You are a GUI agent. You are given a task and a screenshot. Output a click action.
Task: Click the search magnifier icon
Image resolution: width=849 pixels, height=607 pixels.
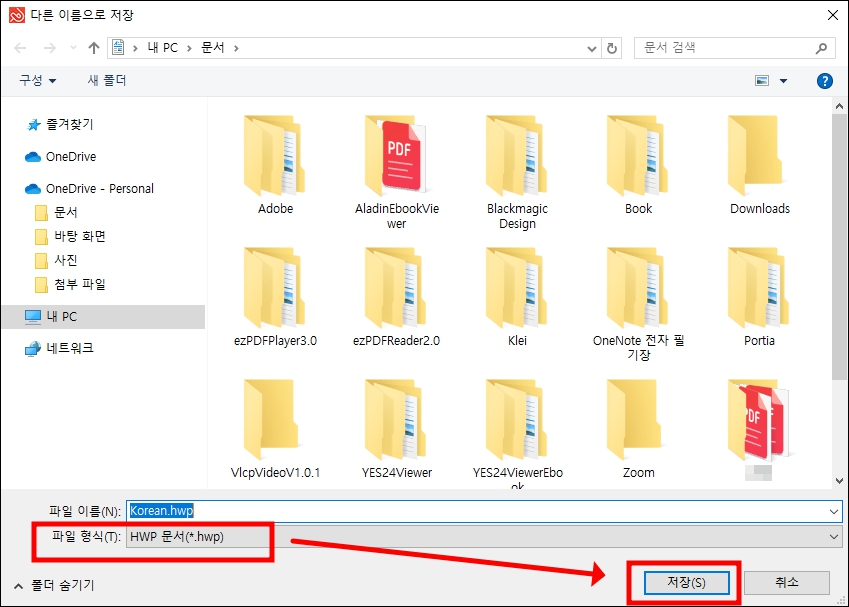[821, 48]
